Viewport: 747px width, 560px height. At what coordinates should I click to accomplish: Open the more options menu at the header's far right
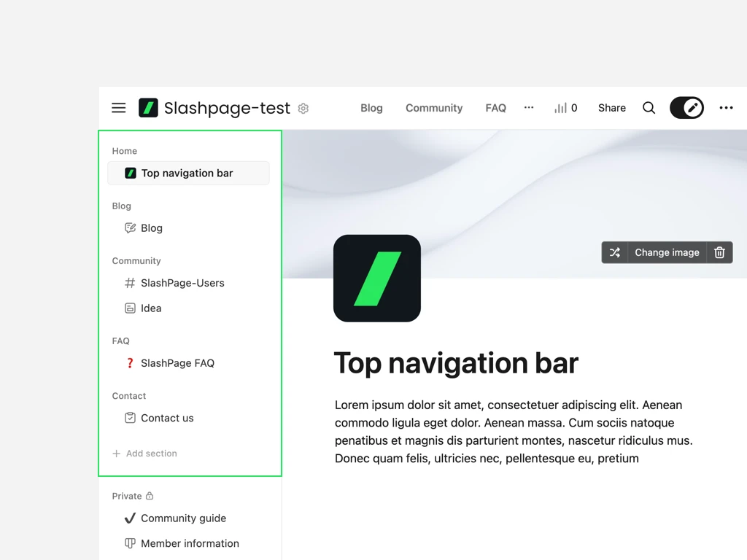click(x=726, y=108)
